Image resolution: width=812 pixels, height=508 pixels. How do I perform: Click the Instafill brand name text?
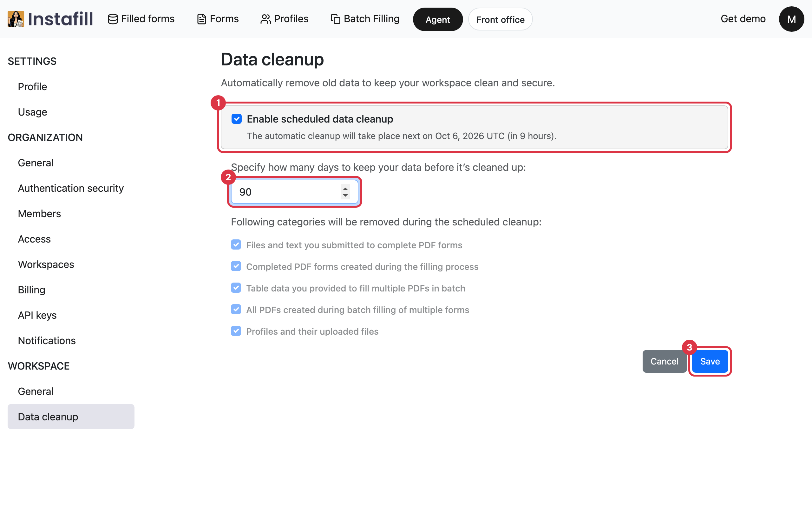60,19
